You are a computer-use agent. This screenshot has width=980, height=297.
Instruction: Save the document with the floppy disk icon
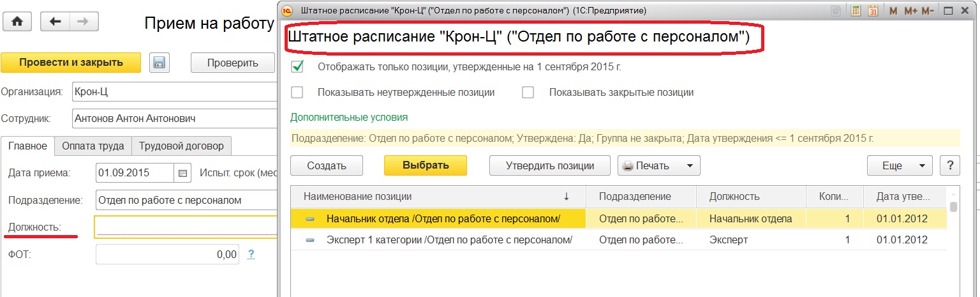click(x=159, y=63)
